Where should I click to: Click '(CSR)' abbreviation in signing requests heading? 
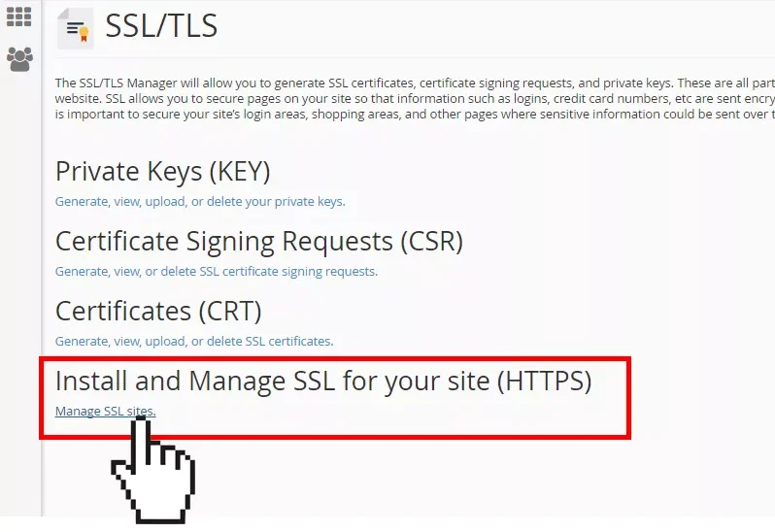432,242
